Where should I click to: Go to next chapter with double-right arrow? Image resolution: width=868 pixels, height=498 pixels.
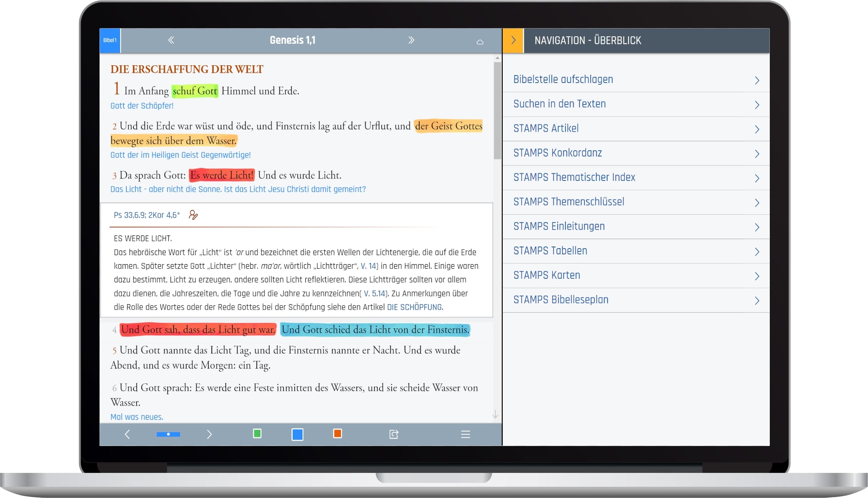point(411,40)
